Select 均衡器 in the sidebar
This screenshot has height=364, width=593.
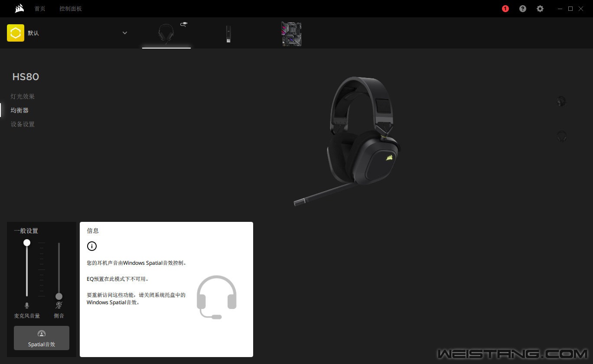tap(20, 110)
